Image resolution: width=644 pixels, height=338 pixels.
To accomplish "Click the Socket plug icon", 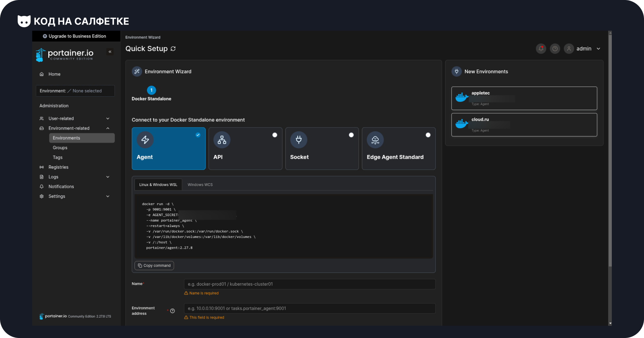I will point(299,140).
